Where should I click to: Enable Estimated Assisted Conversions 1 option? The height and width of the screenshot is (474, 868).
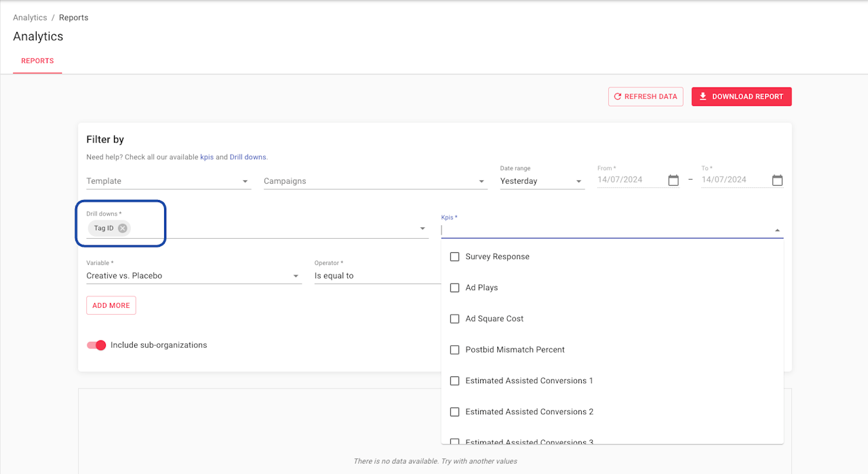pos(455,381)
